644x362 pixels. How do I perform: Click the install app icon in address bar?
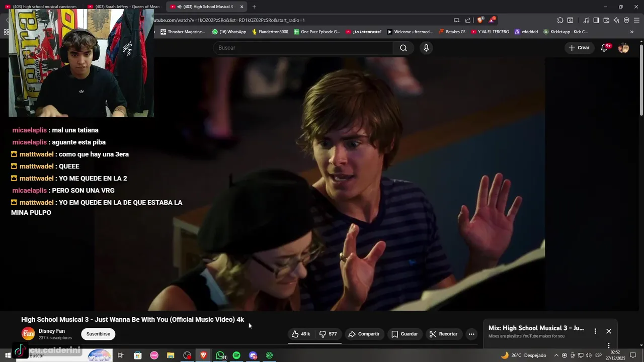point(456,20)
